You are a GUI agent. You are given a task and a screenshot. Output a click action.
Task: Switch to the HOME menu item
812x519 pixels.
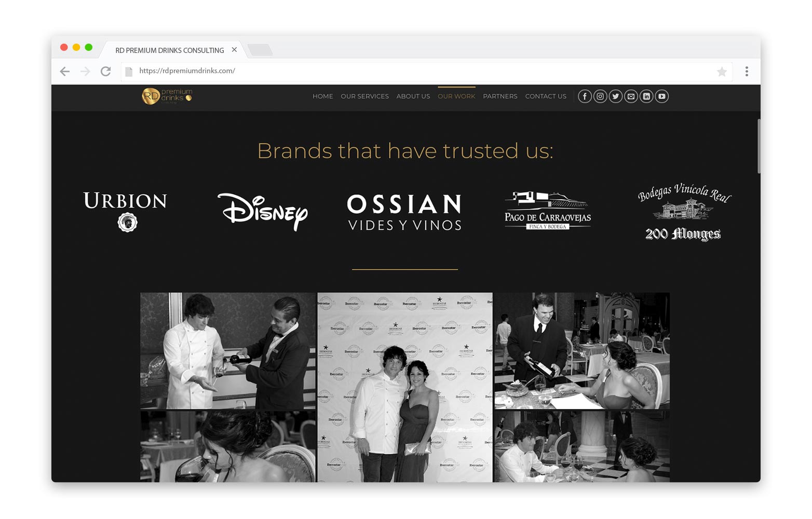(x=322, y=96)
